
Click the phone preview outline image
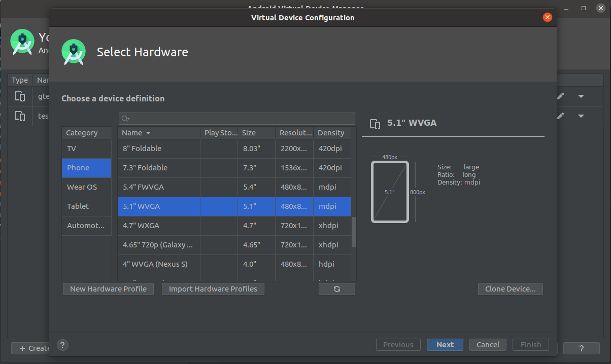pyautogui.click(x=390, y=192)
